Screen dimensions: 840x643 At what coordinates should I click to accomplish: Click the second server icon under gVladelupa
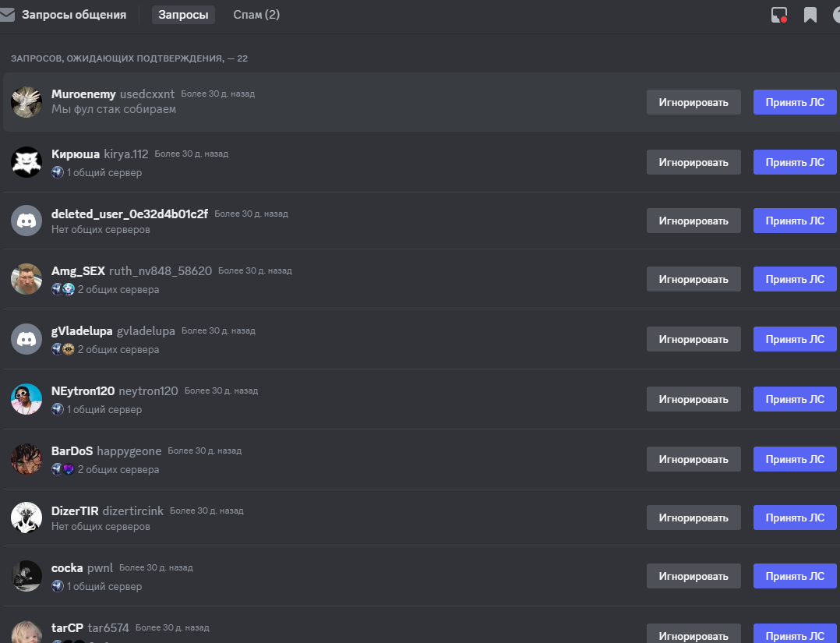pos(69,349)
